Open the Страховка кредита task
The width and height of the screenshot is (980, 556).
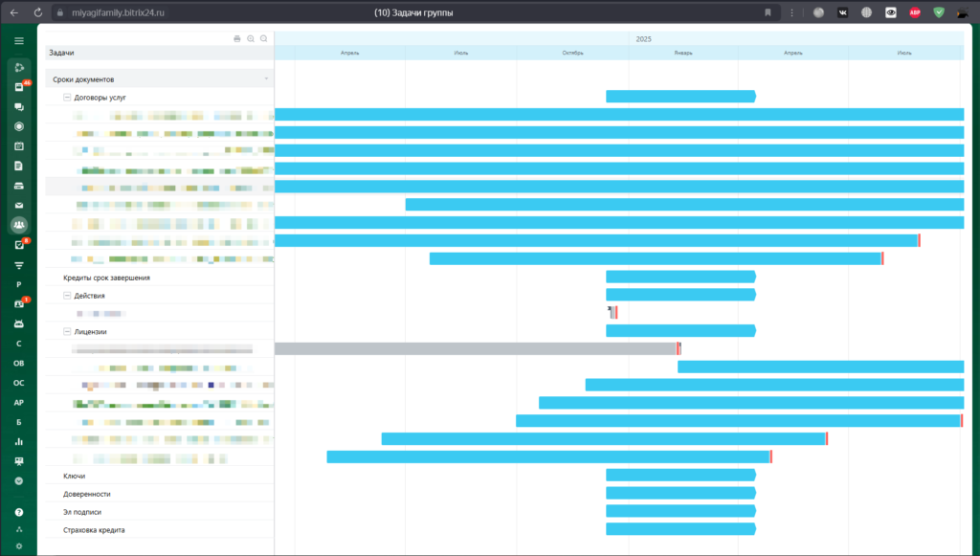pyautogui.click(x=94, y=529)
